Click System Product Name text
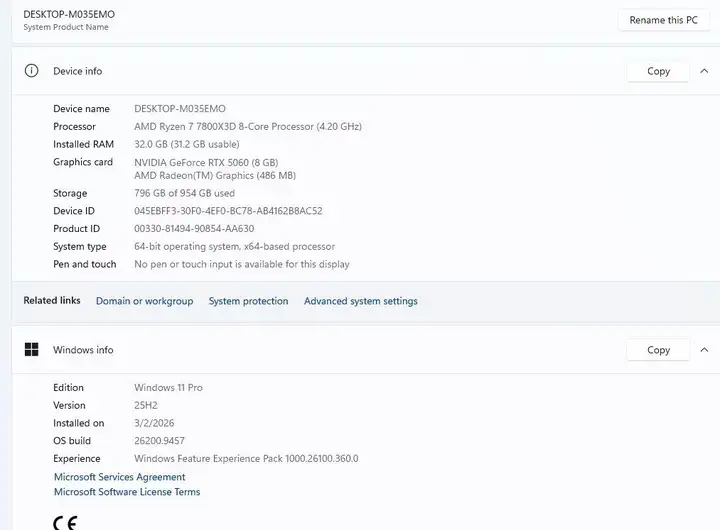Image resolution: width=720 pixels, height=530 pixels. (66, 27)
